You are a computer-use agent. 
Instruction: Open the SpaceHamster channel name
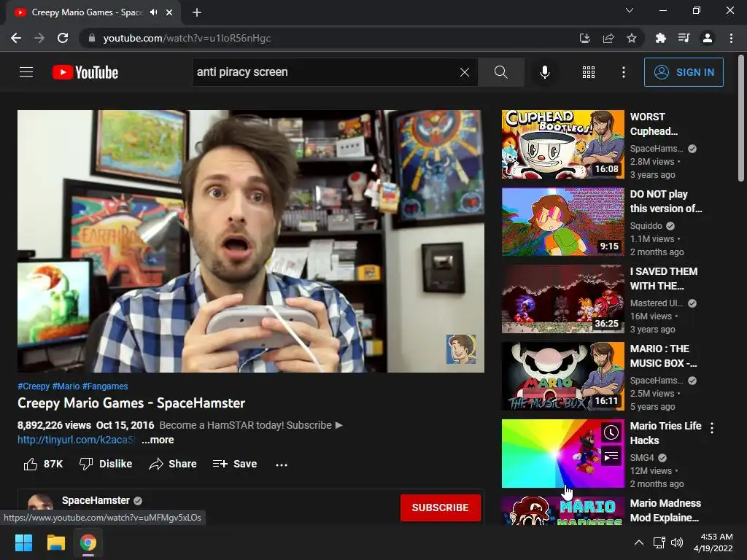pos(96,500)
